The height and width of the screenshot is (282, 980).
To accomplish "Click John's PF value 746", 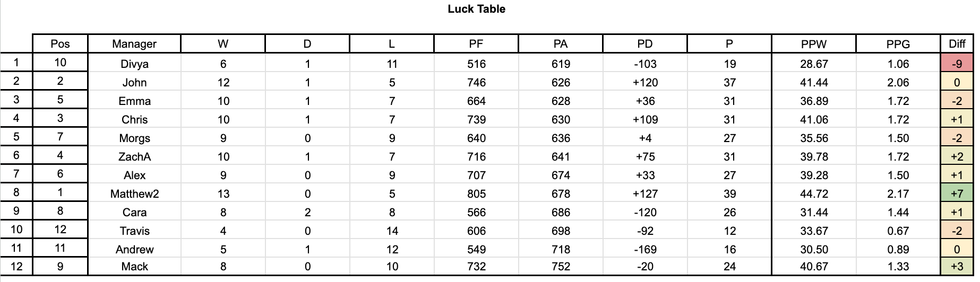I will [x=476, y=83].
